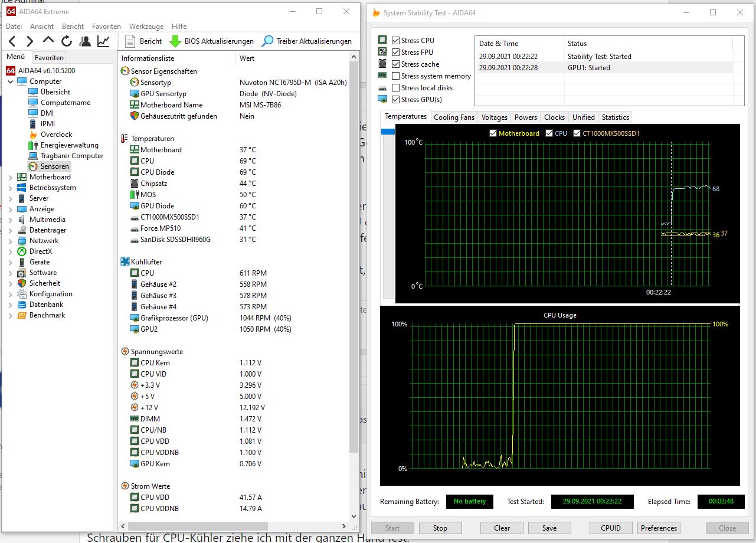Expand the Betriebssystem tree node
This screenshot has width=756, height=543.
pyautogui.click(x=11, y=188)
